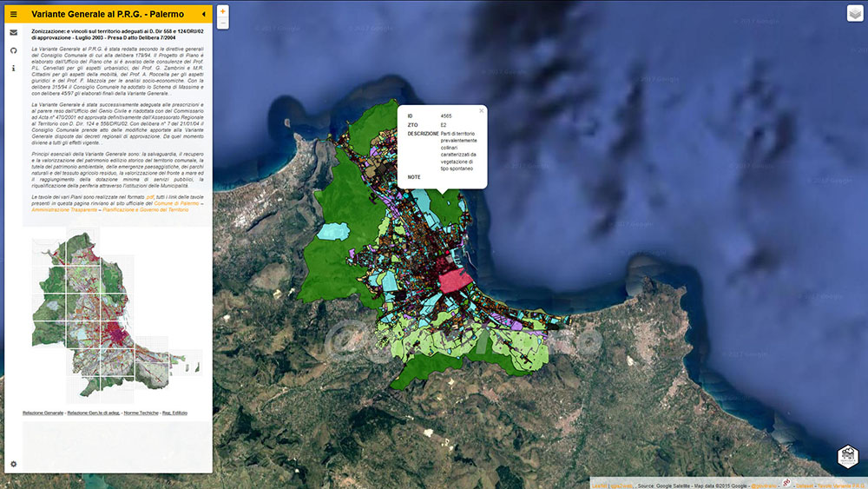Open Relazione Gen.le di adeg. link

tap(94, 413)
